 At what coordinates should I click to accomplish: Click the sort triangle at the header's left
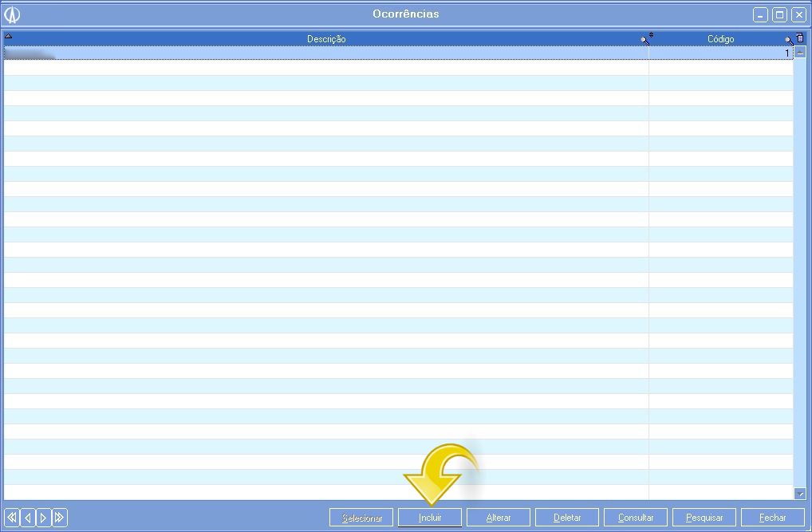pos(9,36)
